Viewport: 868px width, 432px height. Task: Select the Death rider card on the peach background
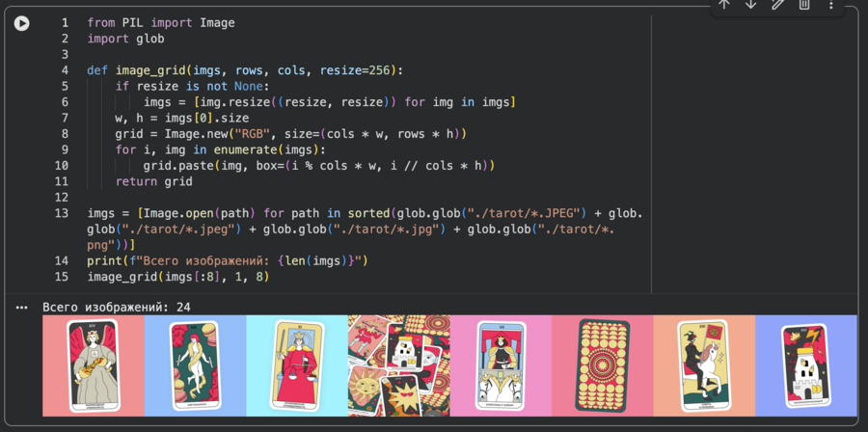click(704, 365)
